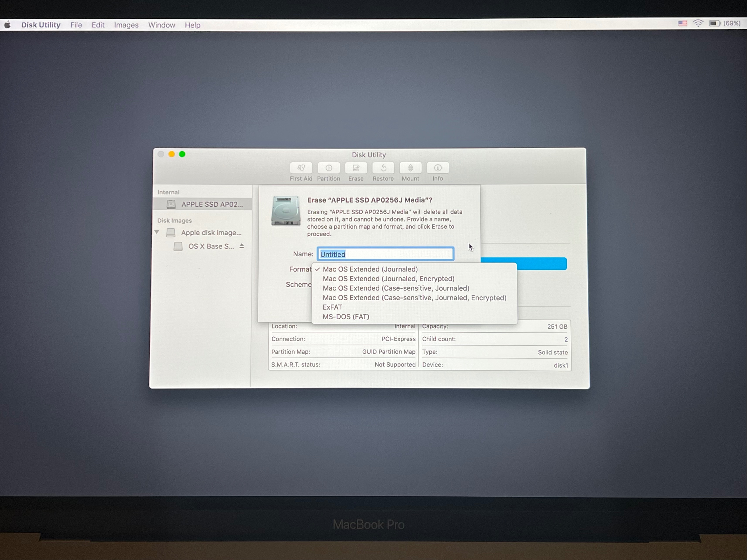This screenshot has height=560, width=747.
Task: Choose the ExFAT format option
Action: (332, 307)
